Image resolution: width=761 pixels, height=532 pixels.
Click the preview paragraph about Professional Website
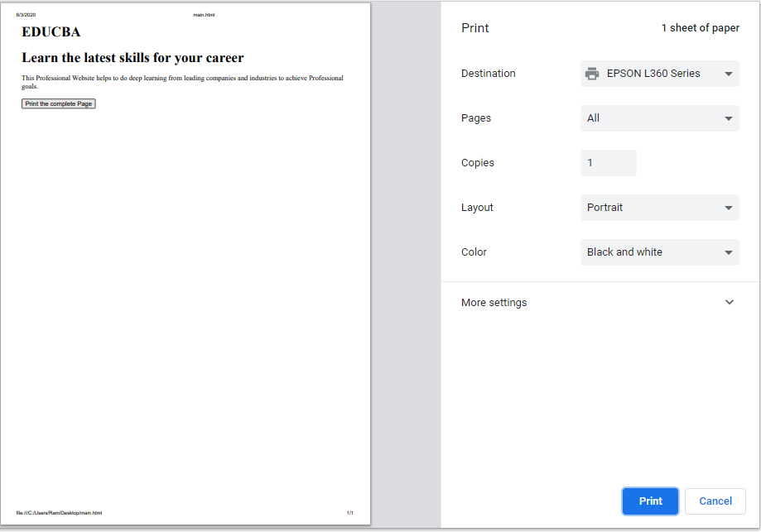[x=182, y=82]
